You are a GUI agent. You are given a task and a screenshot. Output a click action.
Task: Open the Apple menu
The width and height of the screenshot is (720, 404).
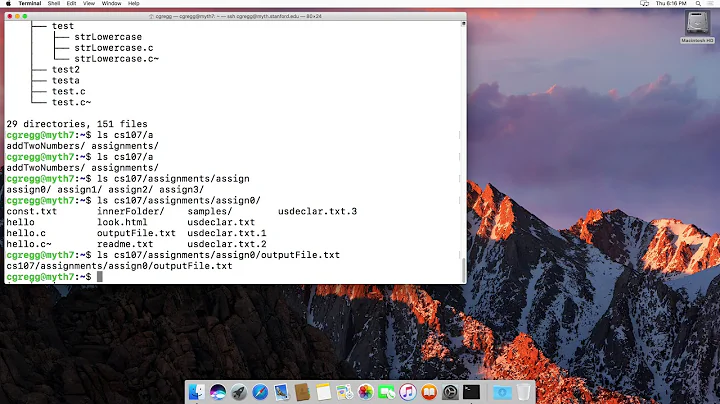coord(9,5)
